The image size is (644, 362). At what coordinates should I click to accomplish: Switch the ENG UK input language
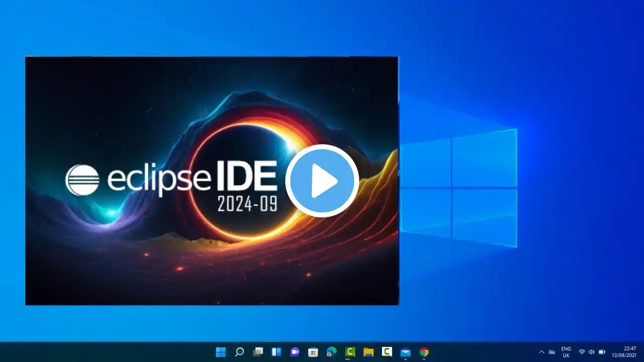(x=566, y=352)
